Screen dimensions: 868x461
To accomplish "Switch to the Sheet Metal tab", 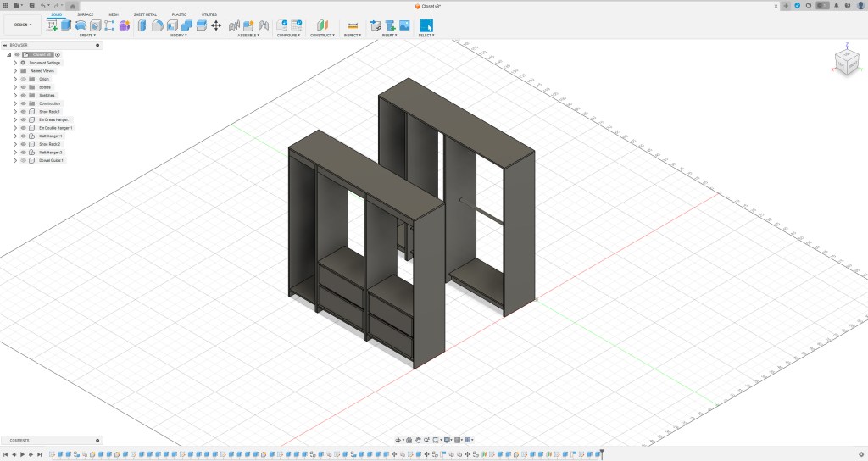I will click(x=145, y=14).
